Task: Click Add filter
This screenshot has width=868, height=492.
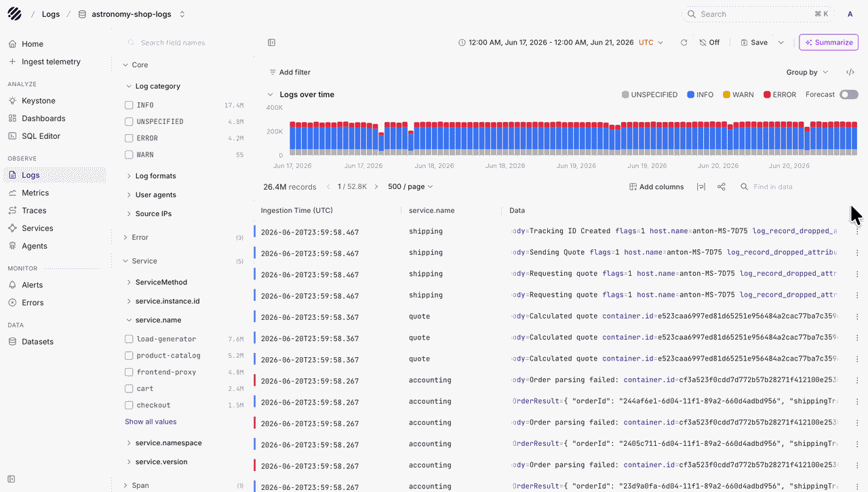Action: point(290,73)
